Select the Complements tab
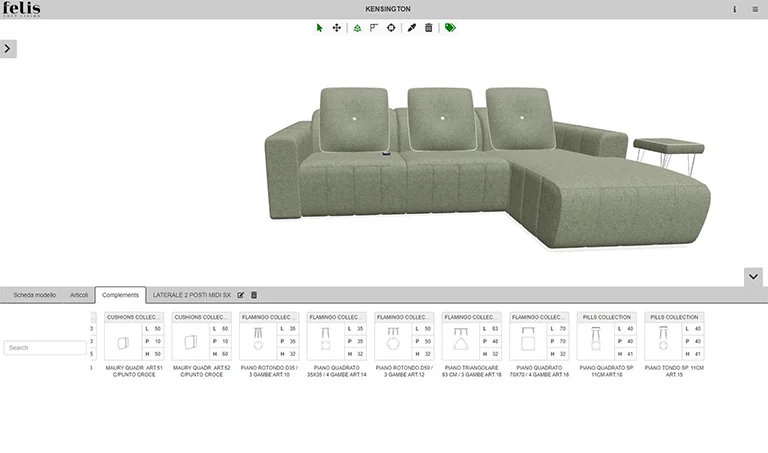Image resolution: width=768 pixels, height=453 pixels. point(120,295)
